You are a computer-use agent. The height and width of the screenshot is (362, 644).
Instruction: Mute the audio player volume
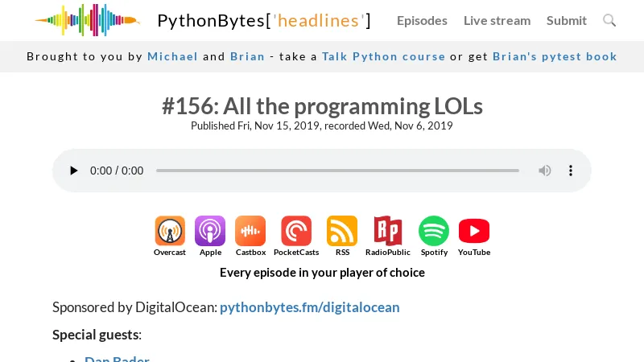coord(545,171)
